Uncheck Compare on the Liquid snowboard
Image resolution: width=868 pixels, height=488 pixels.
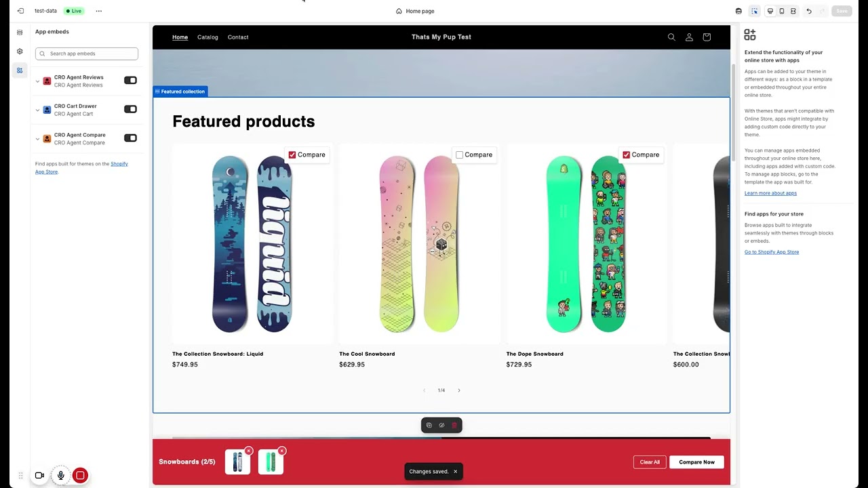tap(292, 155)
